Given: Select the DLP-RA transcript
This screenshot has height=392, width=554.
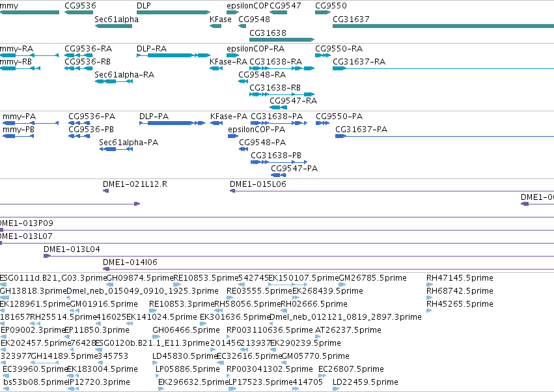Looking at the screenshot, I should pos(173,55).
